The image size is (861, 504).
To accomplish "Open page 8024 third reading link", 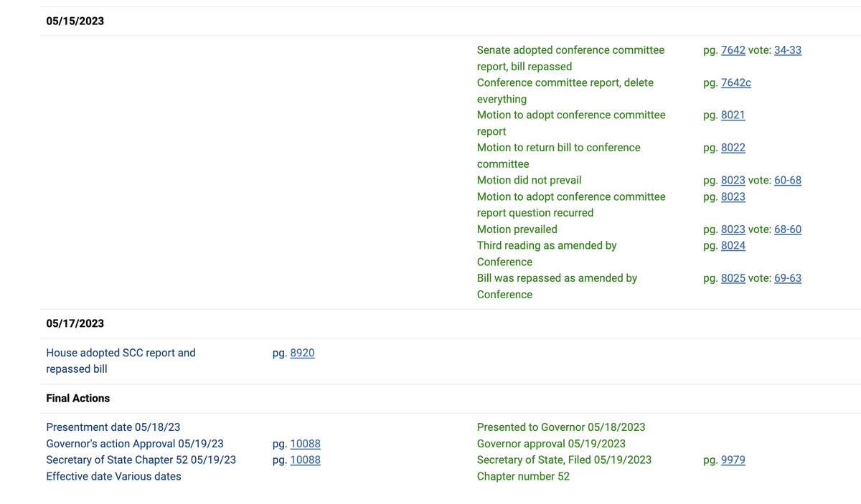I will (733, 245).
